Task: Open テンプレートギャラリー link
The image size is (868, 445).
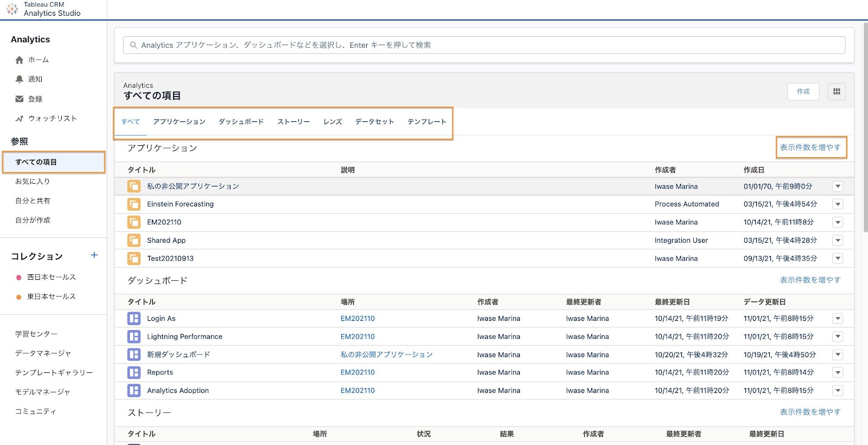Action: [54, 373]
